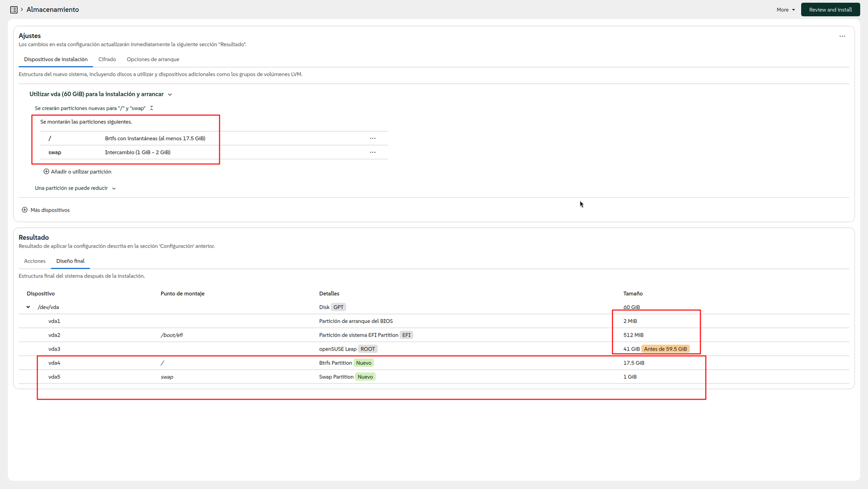Click the Almacenamiento breadcrumb title
The width and height of the screenshot is (868, 489).
coord(52,9)
